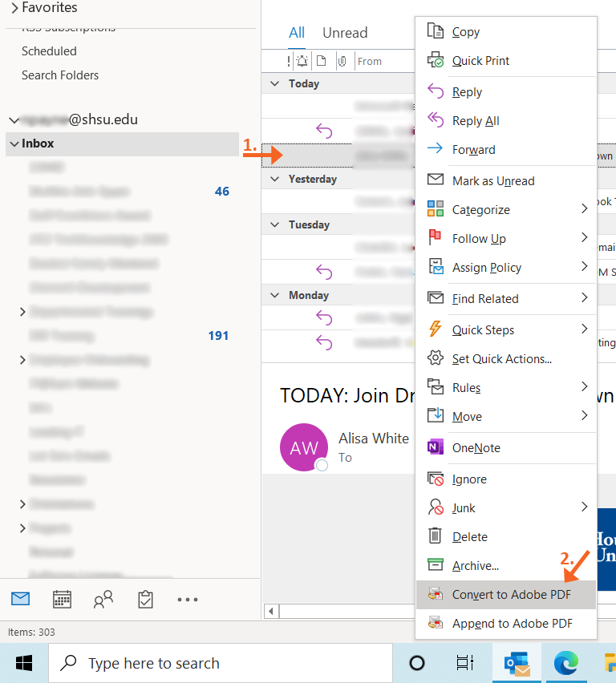Send message to OneNote

point(476,448)
